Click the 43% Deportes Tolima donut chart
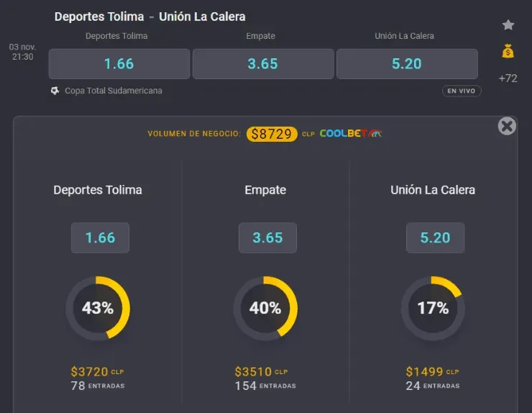This screenshot has width=532, height=413. coord(98,308)
